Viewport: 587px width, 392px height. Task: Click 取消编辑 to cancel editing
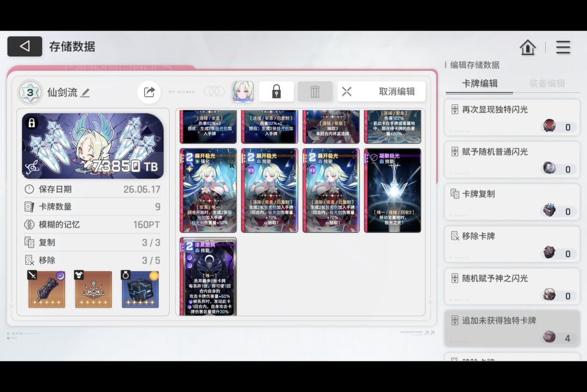[x=381, y=91]
